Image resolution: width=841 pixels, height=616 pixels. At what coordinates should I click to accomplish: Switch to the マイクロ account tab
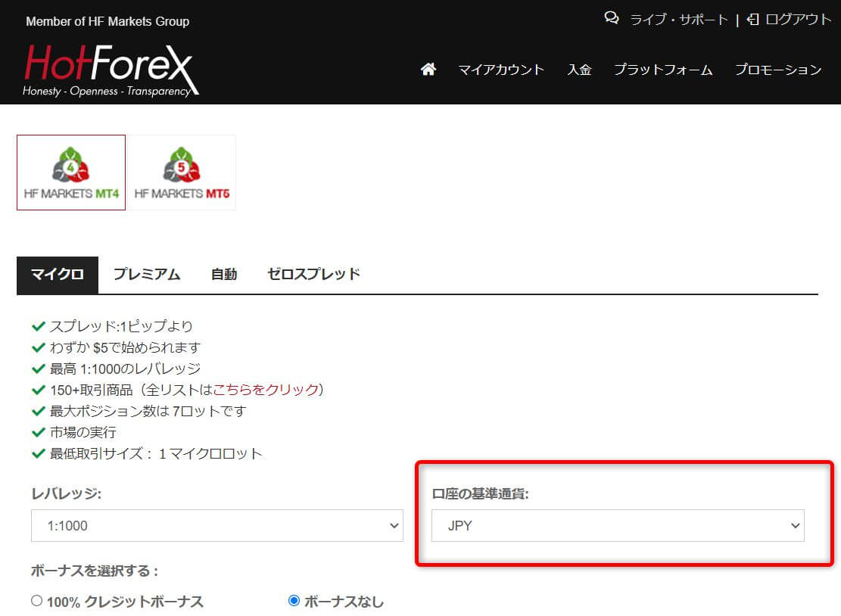click(58, 275)
